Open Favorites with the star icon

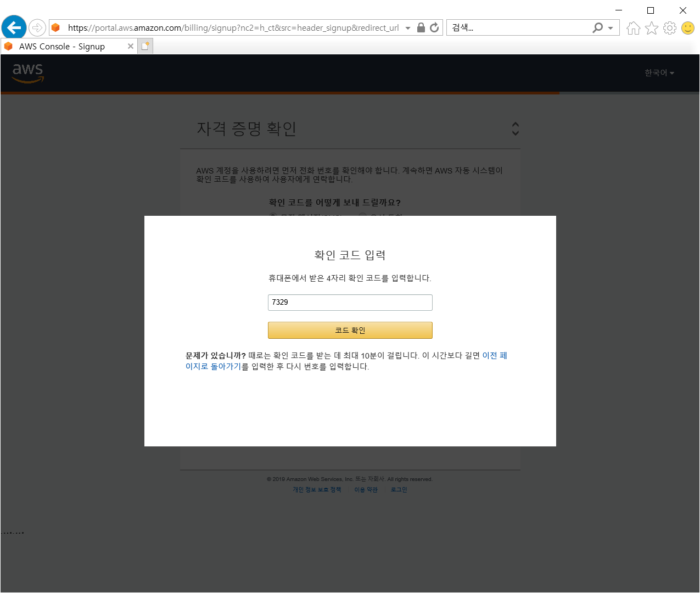(x=652, y=28)
